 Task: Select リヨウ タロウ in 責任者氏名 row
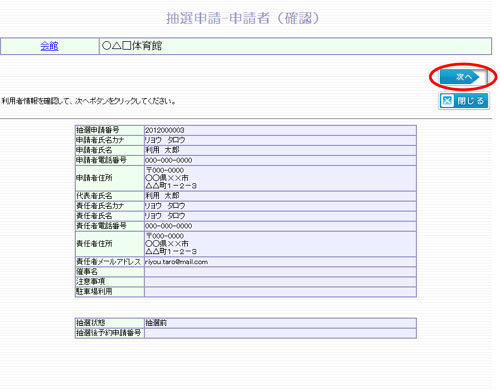(165, 216)
